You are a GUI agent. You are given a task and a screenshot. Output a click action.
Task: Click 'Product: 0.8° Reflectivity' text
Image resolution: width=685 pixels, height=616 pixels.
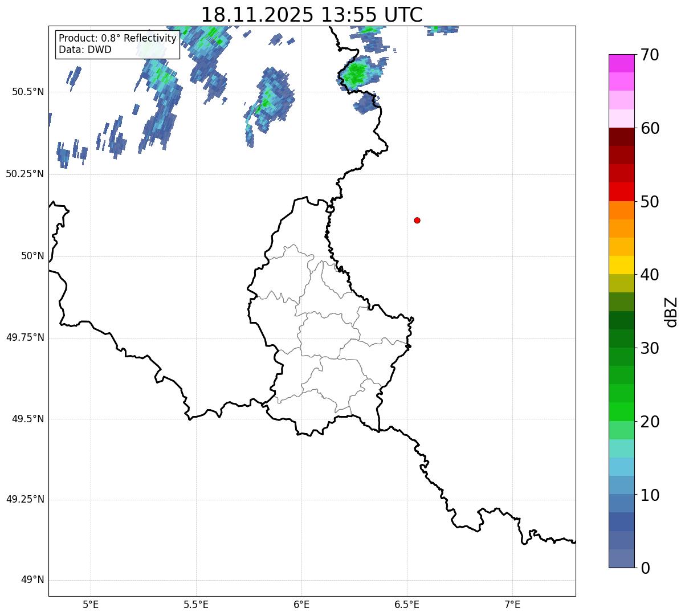(118, 38)
